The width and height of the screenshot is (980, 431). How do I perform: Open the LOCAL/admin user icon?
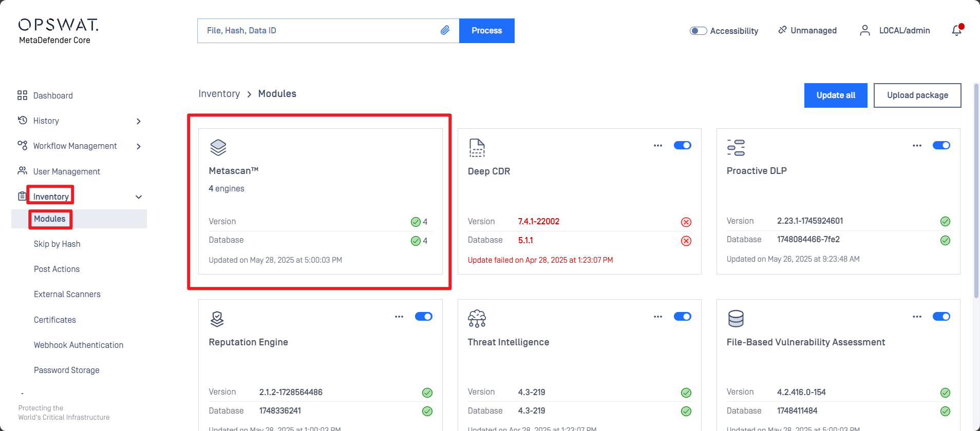(865, 30)
